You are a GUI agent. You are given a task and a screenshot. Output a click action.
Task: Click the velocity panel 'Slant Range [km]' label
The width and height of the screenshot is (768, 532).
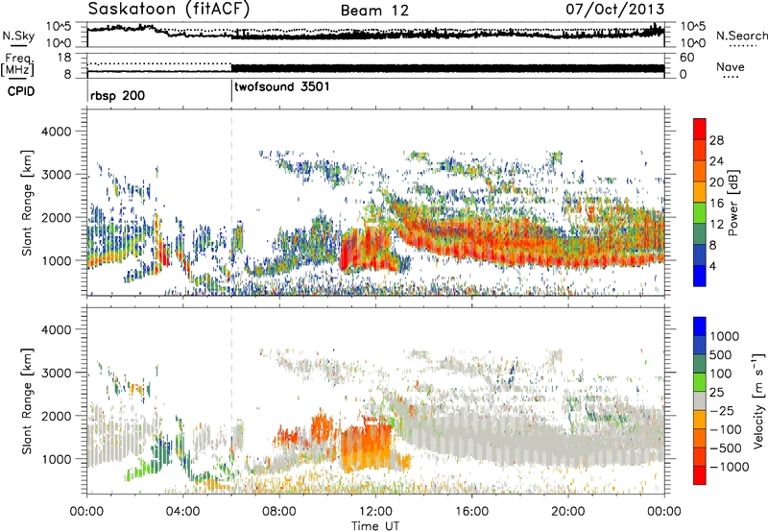[x=27, y=400]
